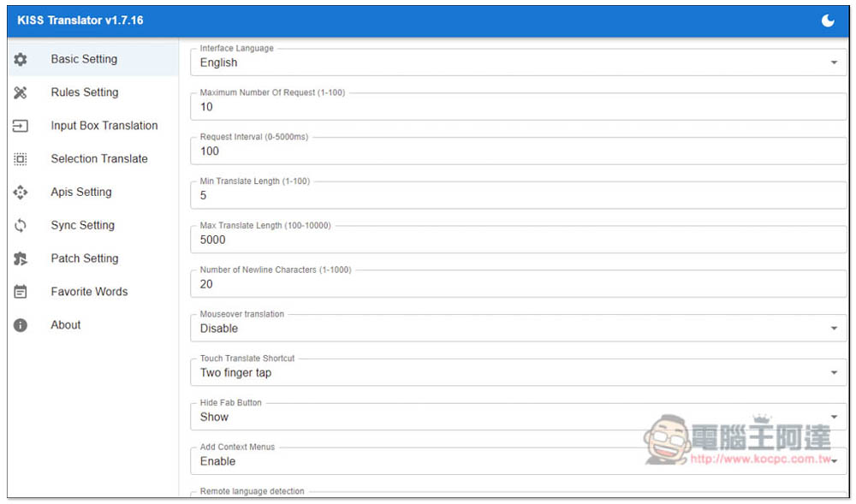Click the About info icon
The width and height of the screenshot is (856, 504).
click(x=21, y=325)
